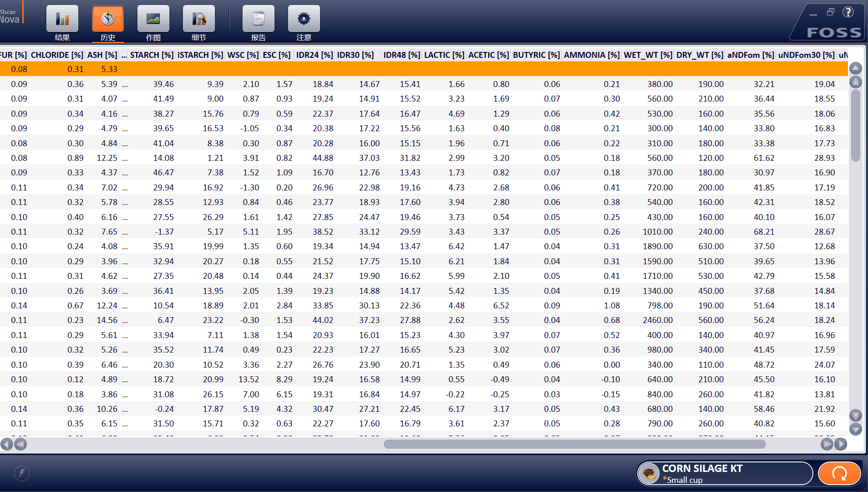Image resolution: width=868 pixels, height=492 pixels.
Task: Click the IDR24 value 44.88
Action: click(x=323, y=158)
